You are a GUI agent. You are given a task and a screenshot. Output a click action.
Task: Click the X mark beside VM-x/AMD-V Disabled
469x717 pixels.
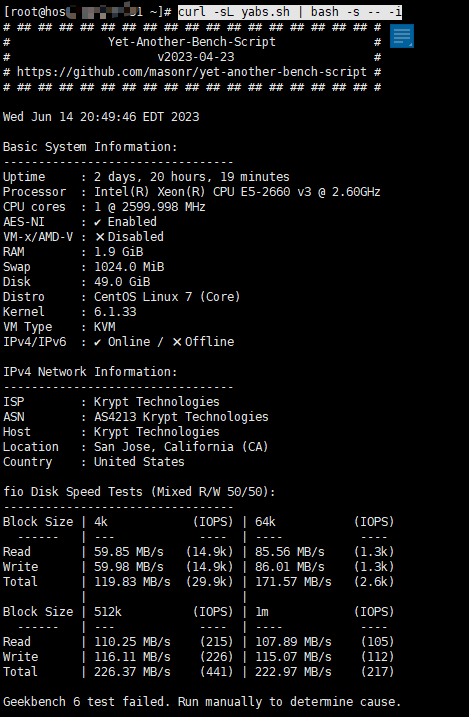click(100, 237)
